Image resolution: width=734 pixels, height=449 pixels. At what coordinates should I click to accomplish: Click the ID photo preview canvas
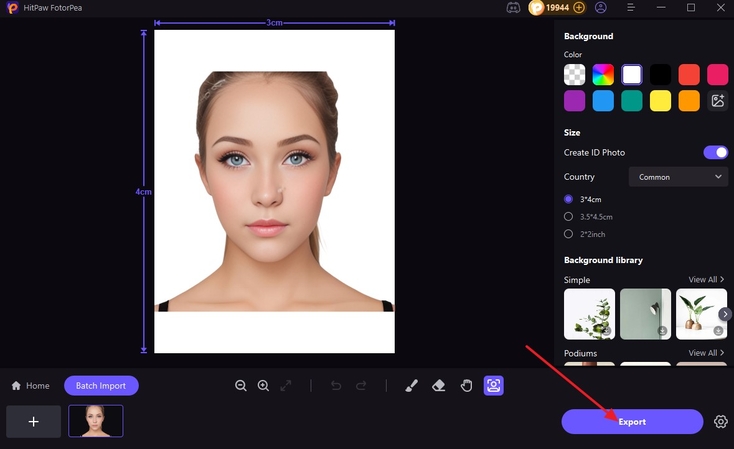coord(274,191)
